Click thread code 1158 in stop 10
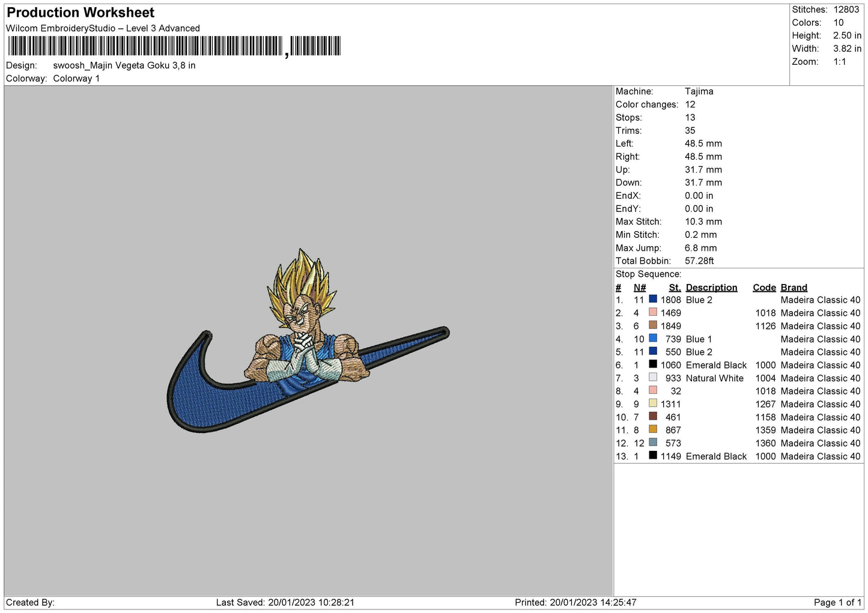 [766, 417]
